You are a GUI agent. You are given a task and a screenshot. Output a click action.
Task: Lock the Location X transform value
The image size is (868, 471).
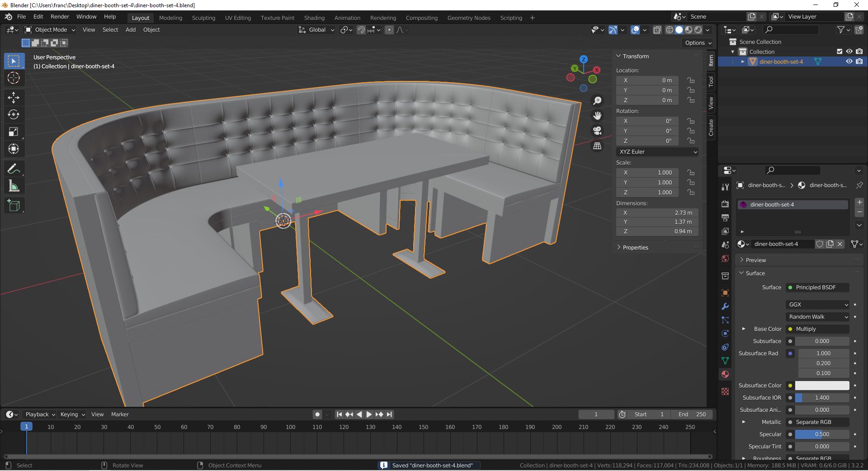coord(691,80)
